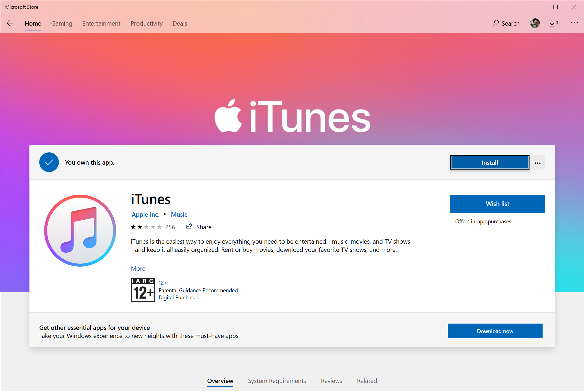This screenshot has height=392, width=584.
Task: Switch to the Gaming tab
Action: pos(62,23)
